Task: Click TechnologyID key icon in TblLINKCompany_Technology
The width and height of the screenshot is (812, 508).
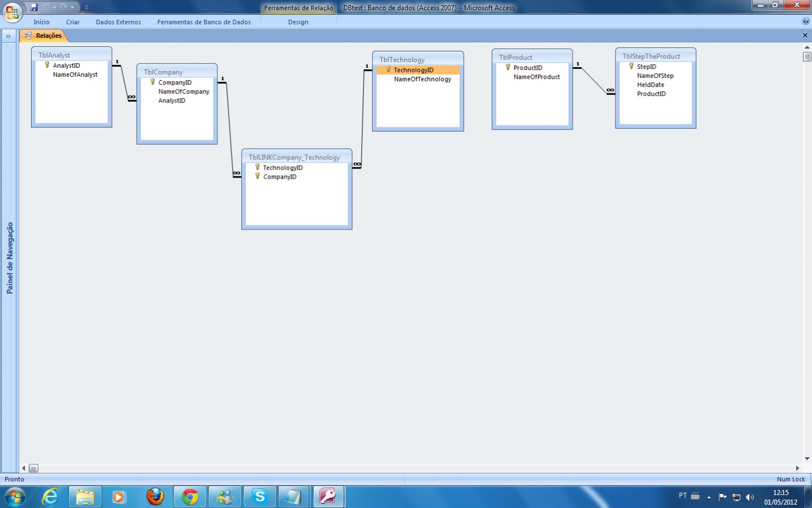Action: tap(257, 167)
